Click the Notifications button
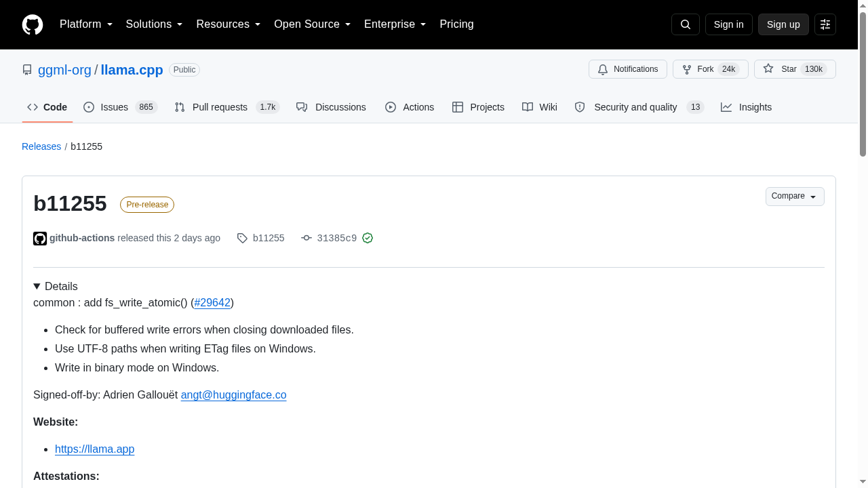The image size is (868, 488). pyautogui.click(x=628, y=69)
